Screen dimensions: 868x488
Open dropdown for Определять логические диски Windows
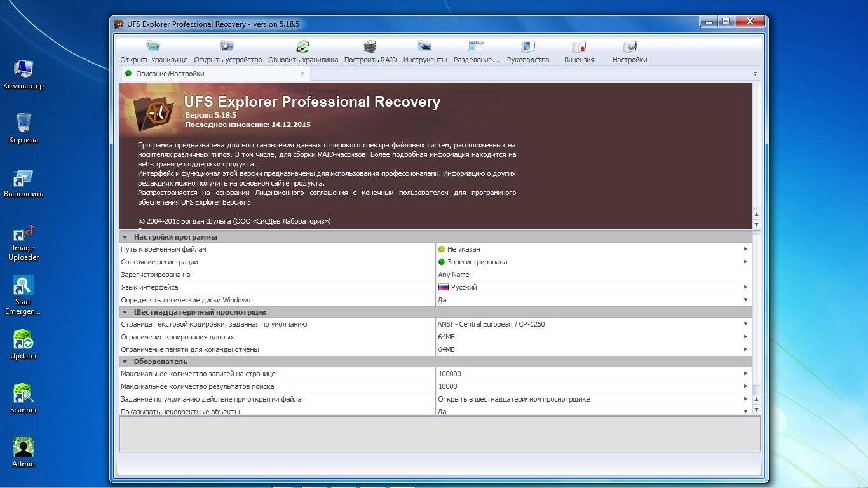point(746,300)
